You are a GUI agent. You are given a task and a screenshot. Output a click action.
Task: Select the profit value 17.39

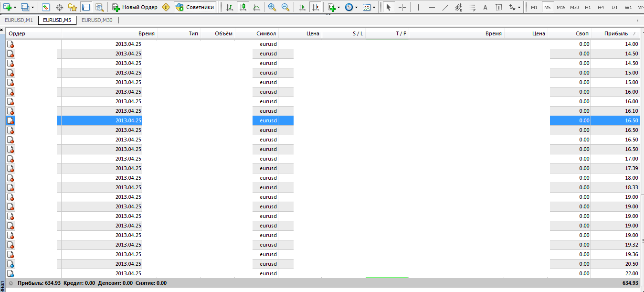[631, 168]
